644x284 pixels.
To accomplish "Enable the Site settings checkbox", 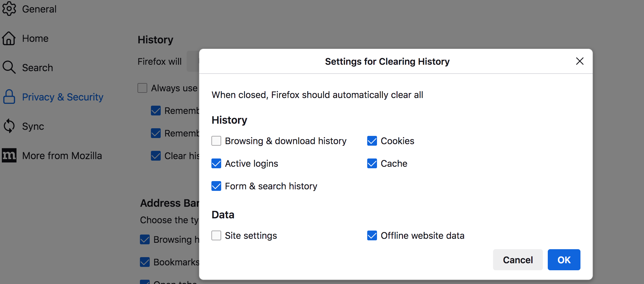I will 216,235.
